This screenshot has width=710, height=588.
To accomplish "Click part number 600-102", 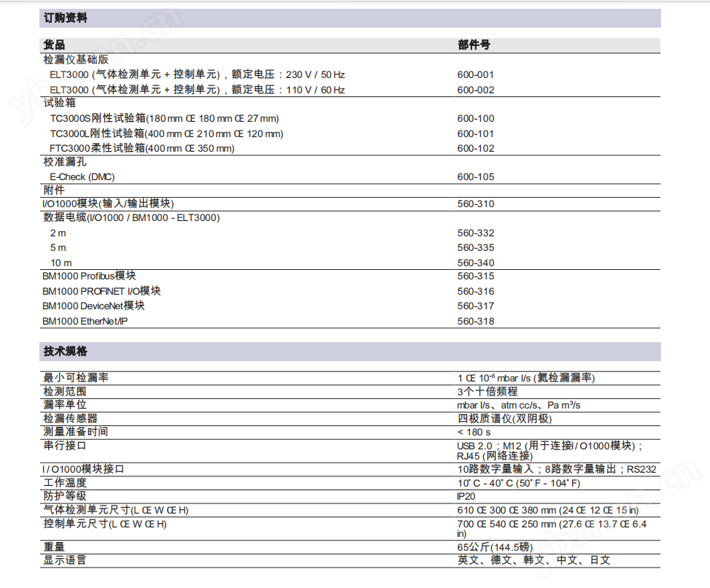I will point(476,149).
